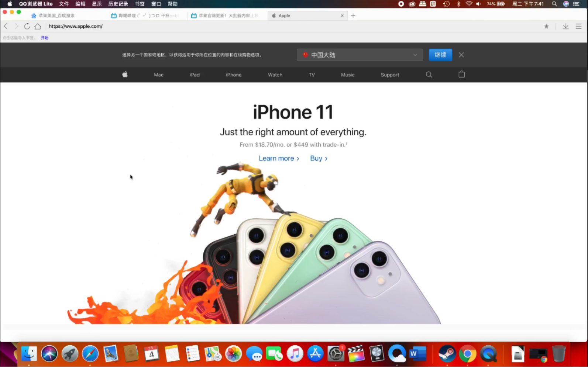Open the Watch section in the site navigation

(275, 75)
